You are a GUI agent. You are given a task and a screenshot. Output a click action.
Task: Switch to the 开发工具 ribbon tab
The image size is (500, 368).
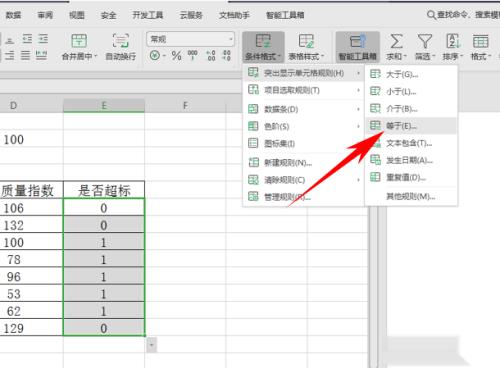click(148, 15)
